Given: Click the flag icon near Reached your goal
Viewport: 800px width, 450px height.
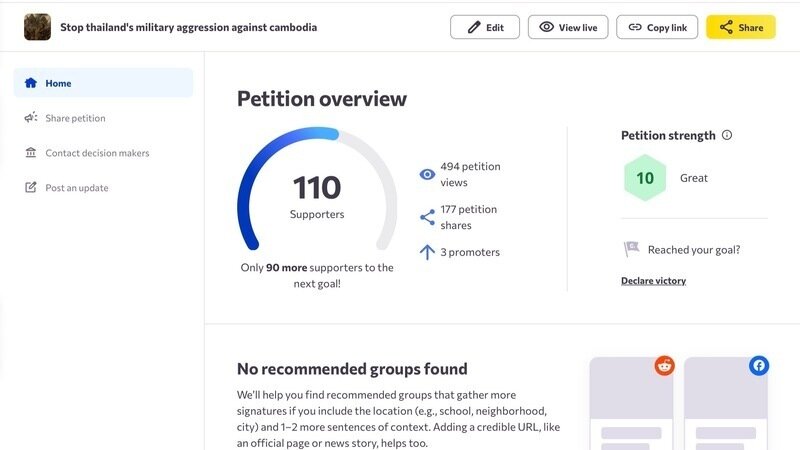Looking at the screenshot, I should coord(631,249).
